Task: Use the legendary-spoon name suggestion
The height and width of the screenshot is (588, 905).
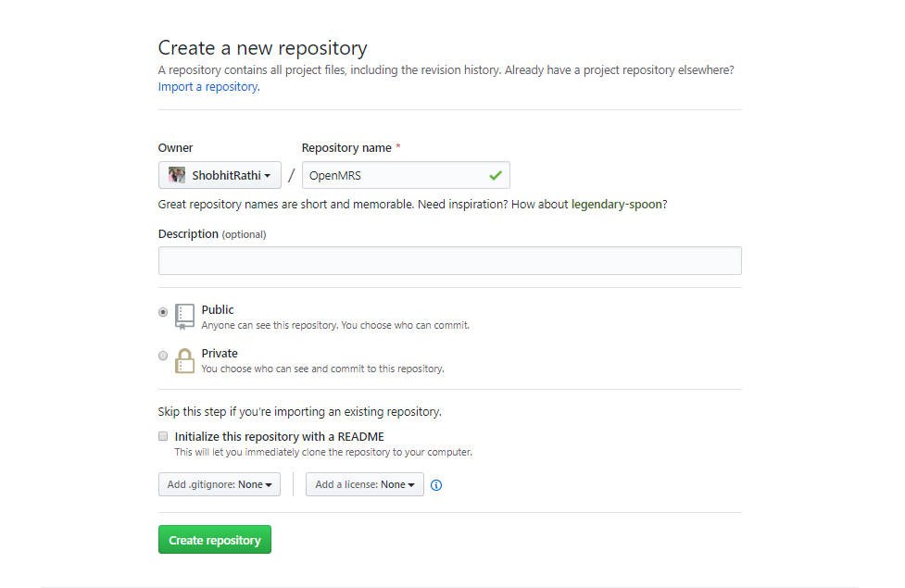Action: click(616, 205)
